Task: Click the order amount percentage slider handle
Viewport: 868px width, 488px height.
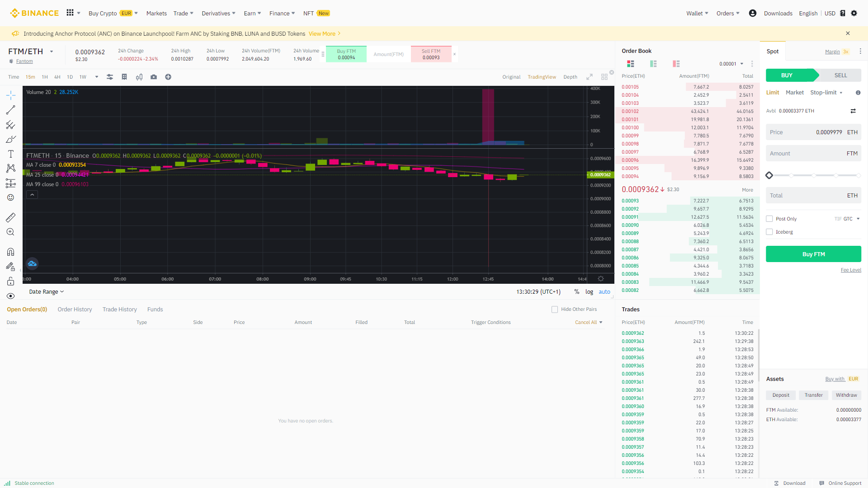Action: pyautogui.click(x=769, y=175)
